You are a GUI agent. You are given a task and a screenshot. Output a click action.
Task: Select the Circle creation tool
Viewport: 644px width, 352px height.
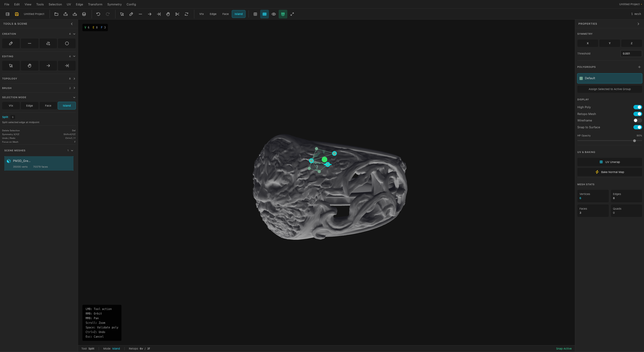pos(67,43)
